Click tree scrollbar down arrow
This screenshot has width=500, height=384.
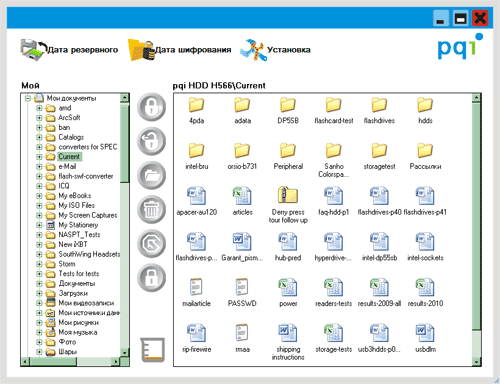click(124, 352)
